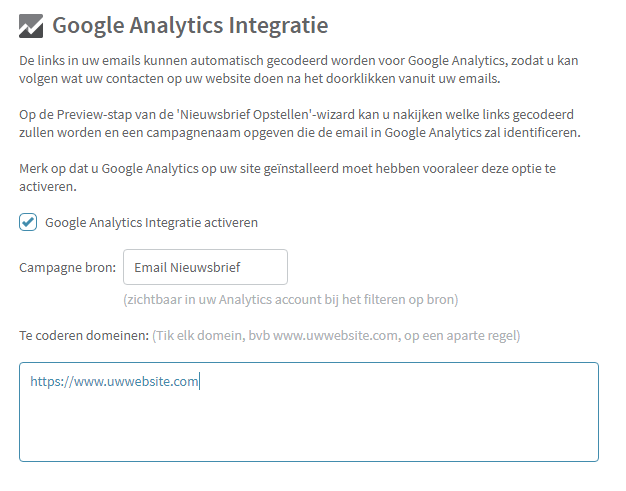Click the paragraph starting 'Op de Preview-stap'
Image resolution: width=626 pixels, height=491 pixels.
[x=300, y=123]
